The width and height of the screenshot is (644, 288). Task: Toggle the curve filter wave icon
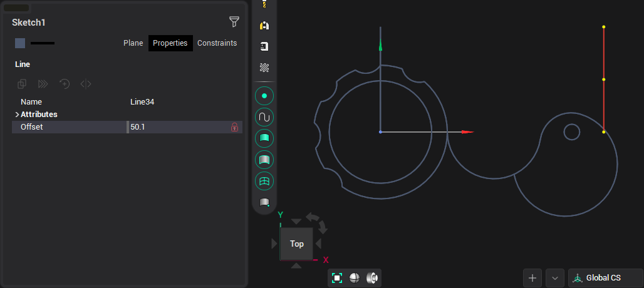coord(264,117)
